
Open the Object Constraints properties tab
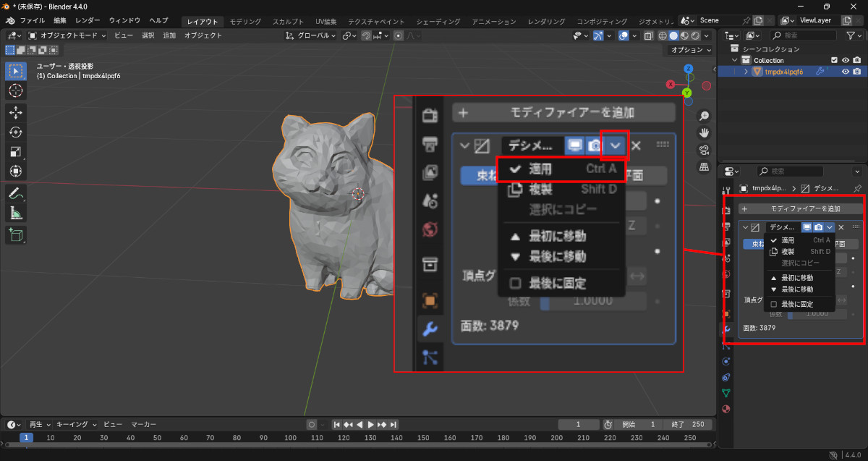coord(726,376)
